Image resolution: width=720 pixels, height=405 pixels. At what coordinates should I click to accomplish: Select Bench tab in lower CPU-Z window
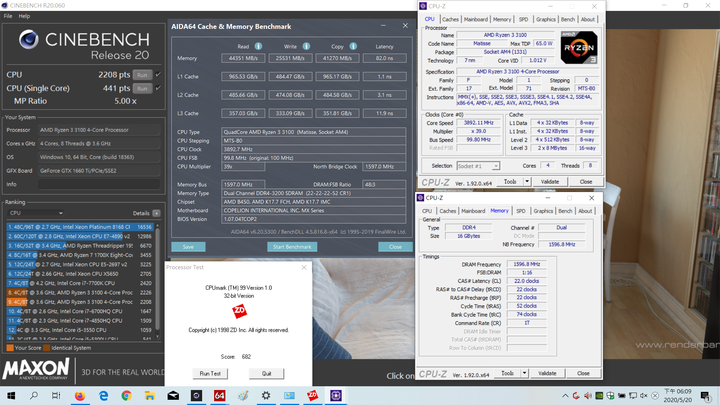(x=565, y=211)
